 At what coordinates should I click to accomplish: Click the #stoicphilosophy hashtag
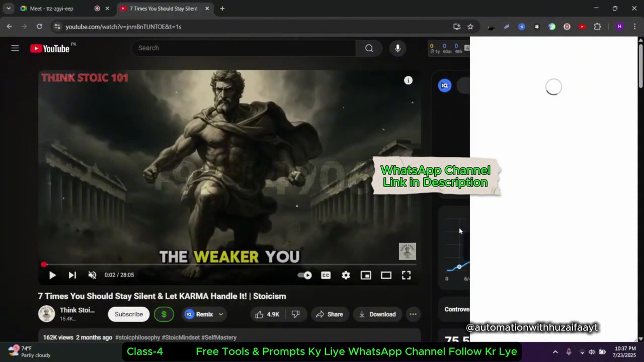click(137, 337)
